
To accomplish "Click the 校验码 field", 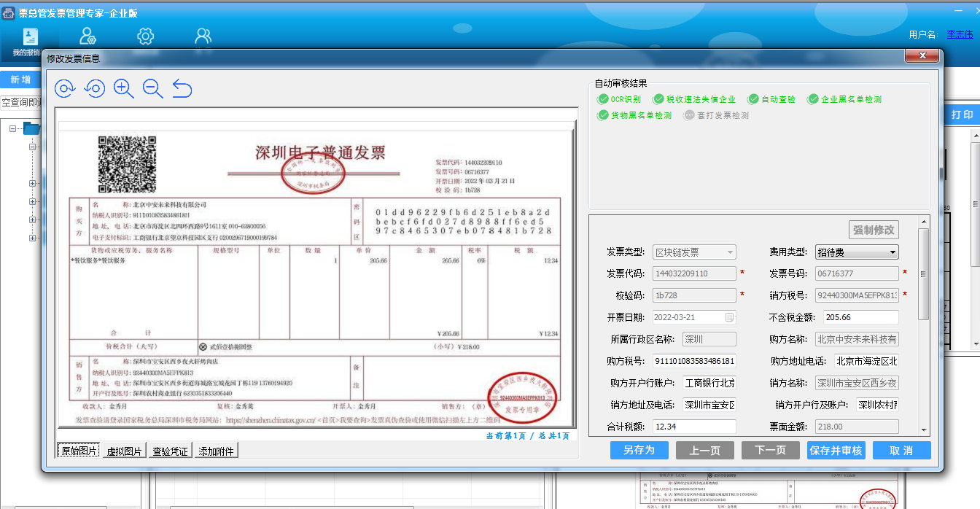I will click(x=694, y=295).
